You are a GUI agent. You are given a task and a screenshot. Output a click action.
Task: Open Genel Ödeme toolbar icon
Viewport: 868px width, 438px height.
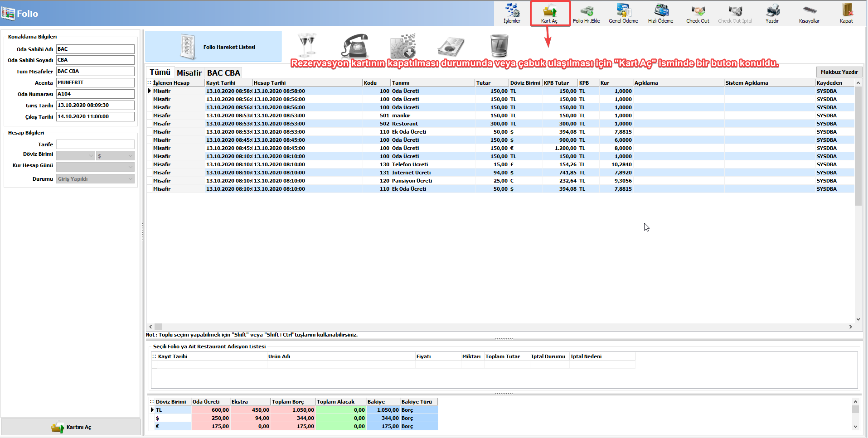point(623,13)
